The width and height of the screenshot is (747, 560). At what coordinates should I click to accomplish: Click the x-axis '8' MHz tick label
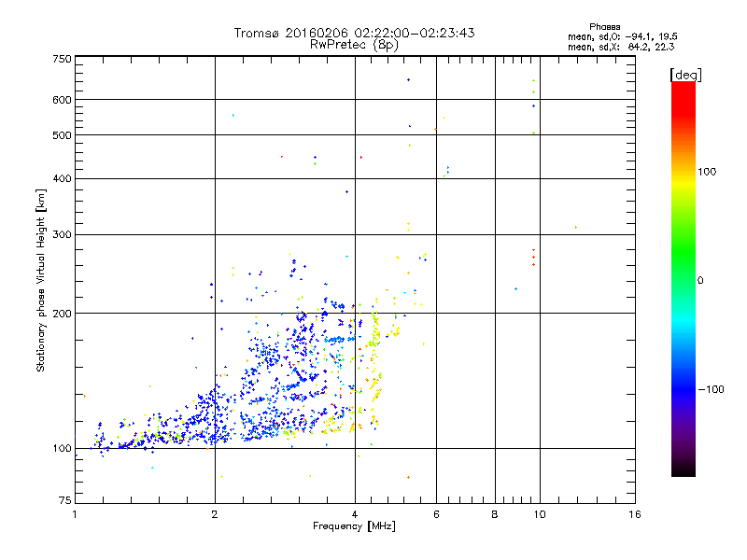click(x=495, y=514)
